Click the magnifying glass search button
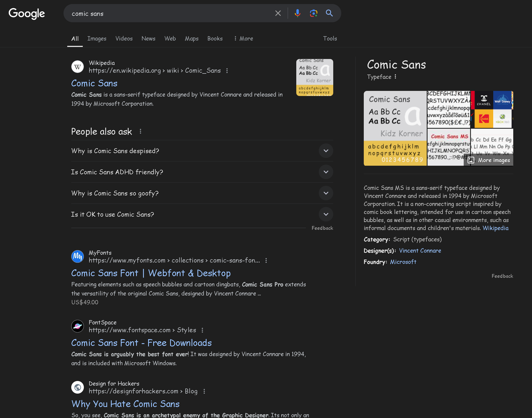 329,13
